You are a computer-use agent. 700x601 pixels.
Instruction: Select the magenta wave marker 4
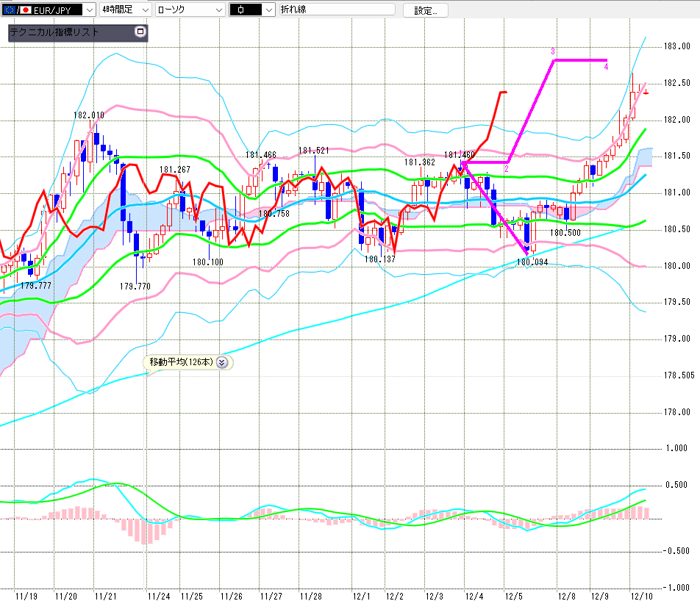click(606, 67)
